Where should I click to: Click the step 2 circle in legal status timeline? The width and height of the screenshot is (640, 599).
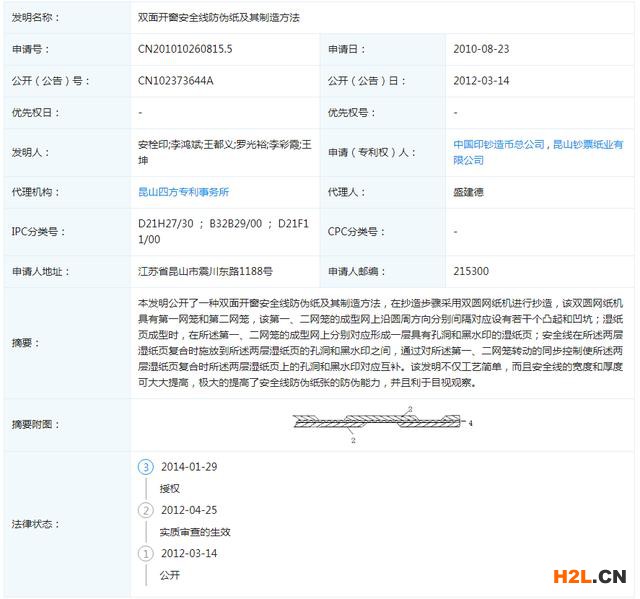point(146,510)
